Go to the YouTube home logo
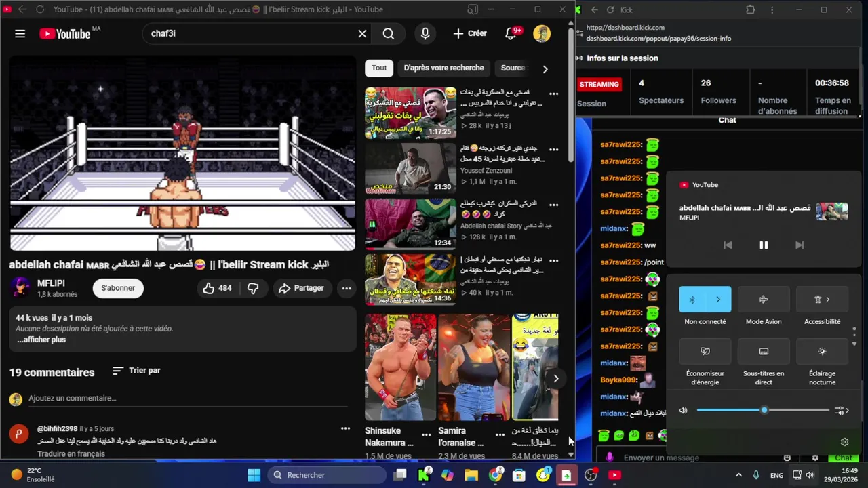868x488 pixels. [64, 34]
